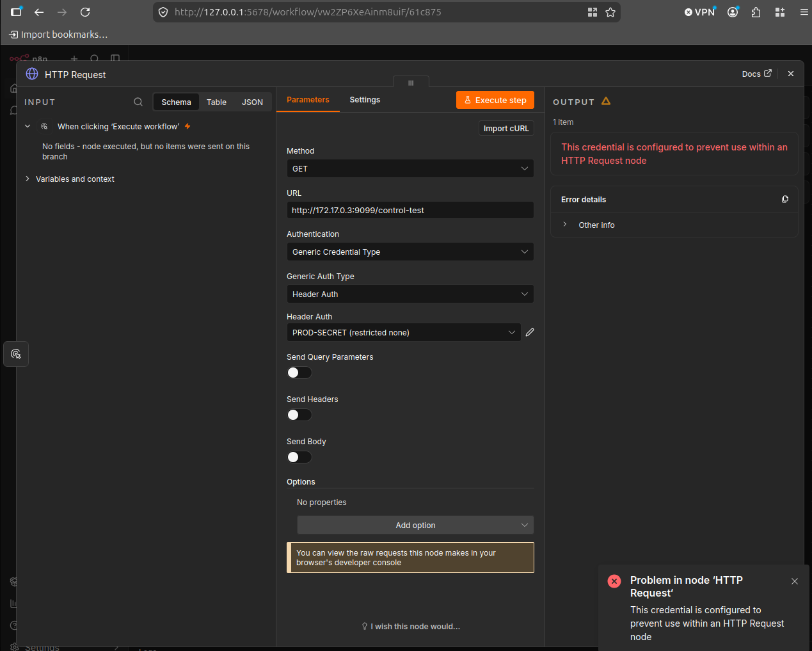
Task: Toggle Send Query Parameters switch
Action: point(299,373)
